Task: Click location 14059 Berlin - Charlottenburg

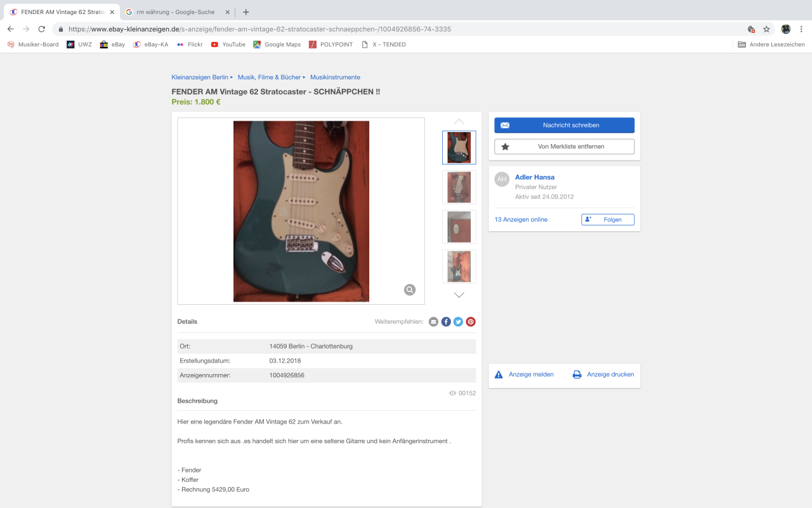Action: [x=311, y=346]
